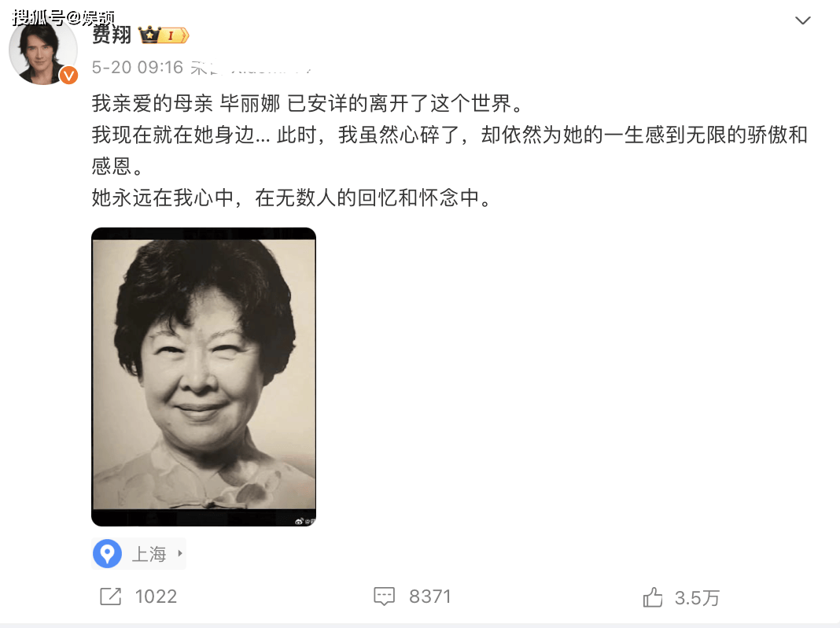Open the black-and-white portrait photo
This screenshot has height=628, width=840.
tap(204, 377)
